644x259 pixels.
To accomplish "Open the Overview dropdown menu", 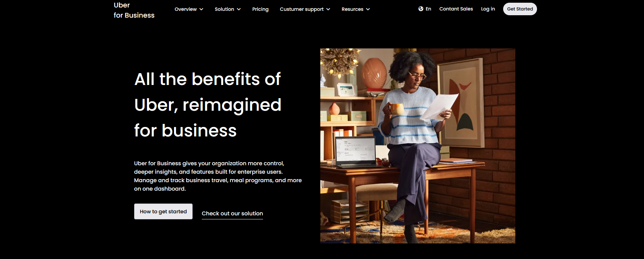I will click(189, 9).
